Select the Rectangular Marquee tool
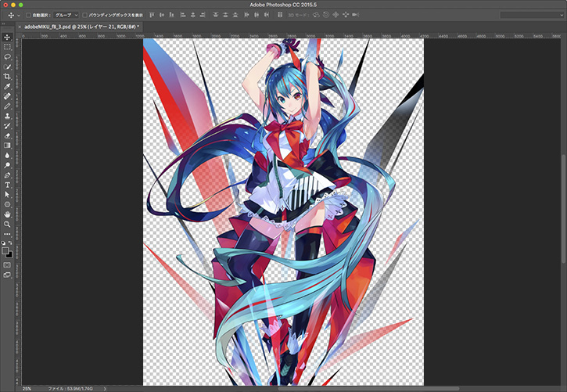The width and height of the screenshot is (567, 392). [x=7, y=47]
